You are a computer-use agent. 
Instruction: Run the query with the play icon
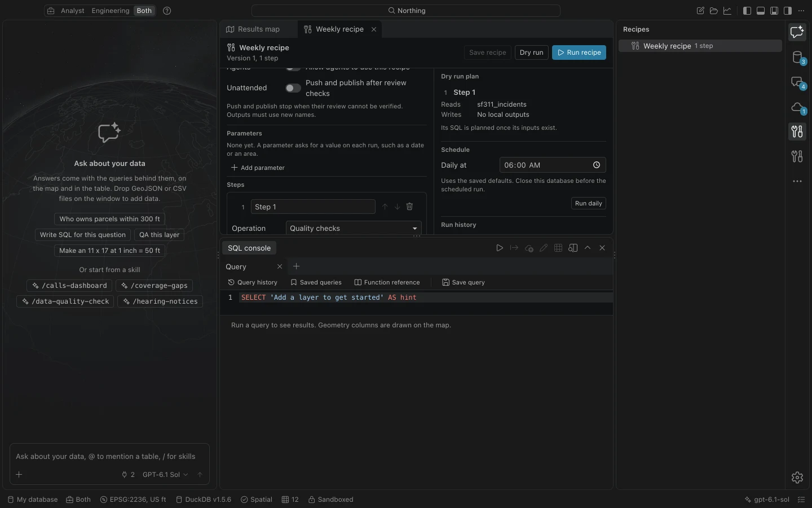click(x=500, y=248)
